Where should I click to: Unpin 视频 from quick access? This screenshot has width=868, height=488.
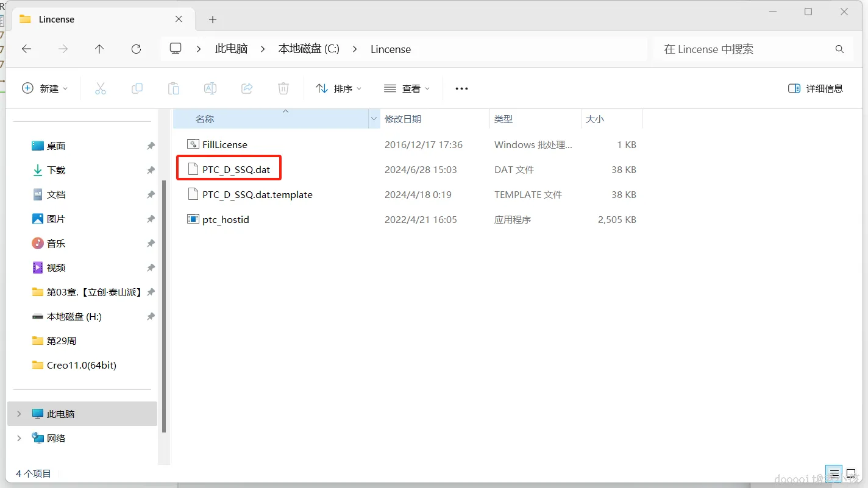click(151, 268)
